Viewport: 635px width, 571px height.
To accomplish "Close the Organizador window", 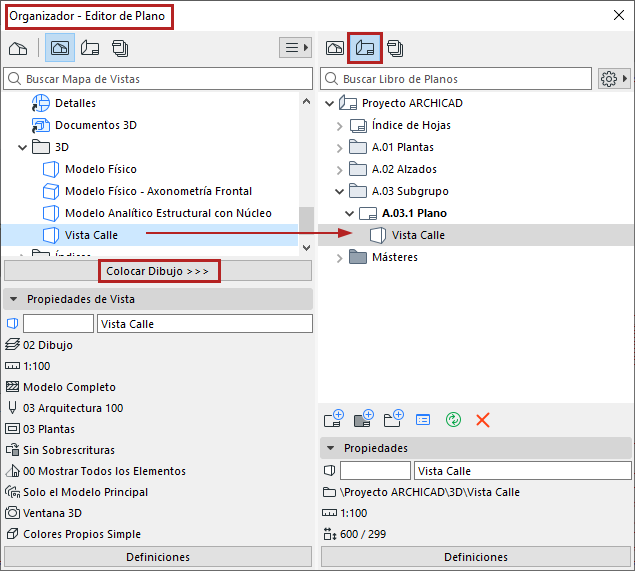I will (618, 15).
